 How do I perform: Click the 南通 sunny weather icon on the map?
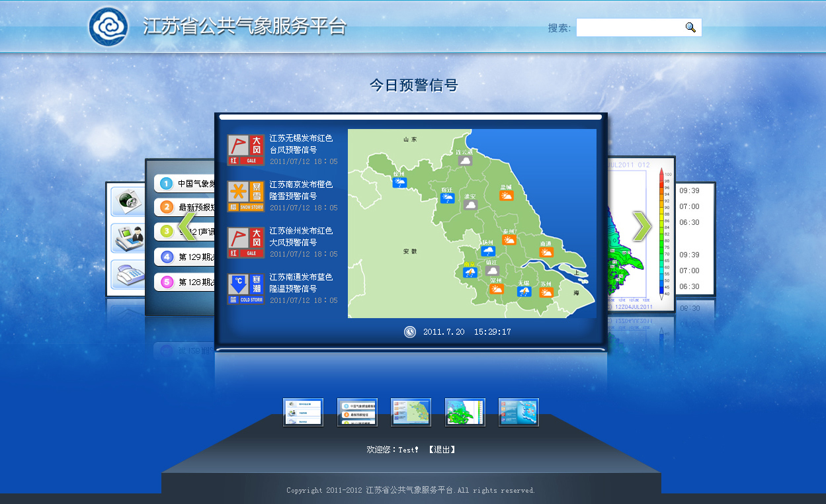546,252
